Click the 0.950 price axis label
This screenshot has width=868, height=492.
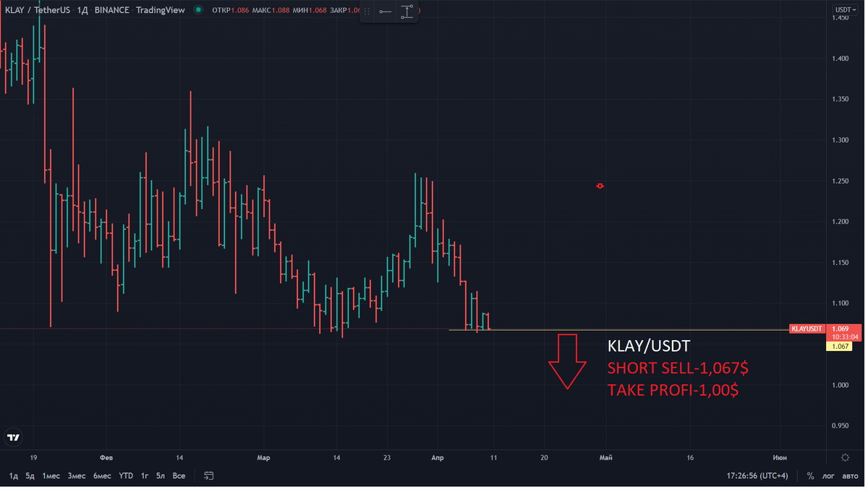[x=839, y=425]
